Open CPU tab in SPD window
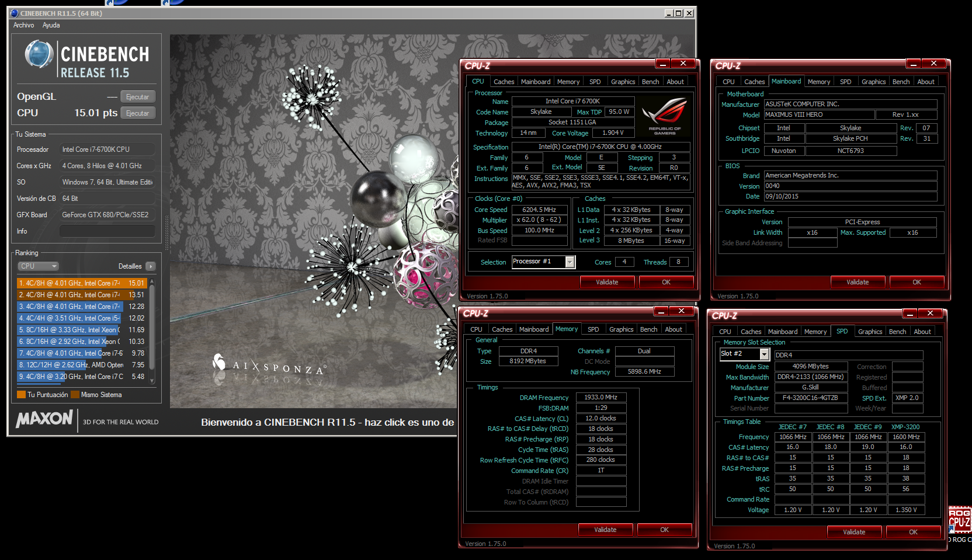 point(725,332)
